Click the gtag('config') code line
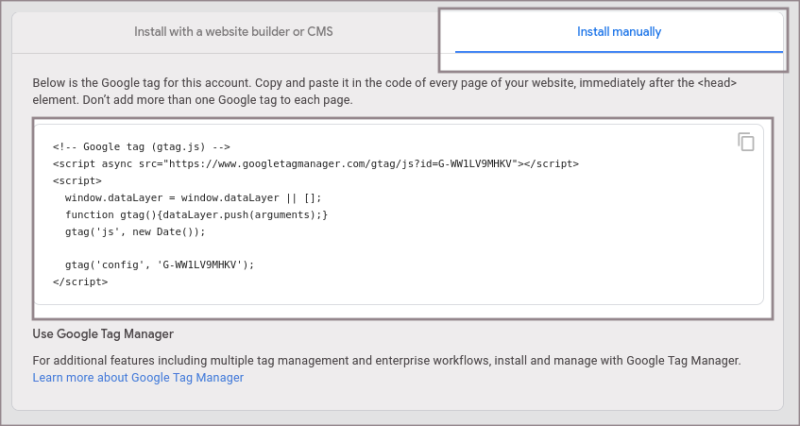This screenshot has width=800, height=426. point(160,265)
